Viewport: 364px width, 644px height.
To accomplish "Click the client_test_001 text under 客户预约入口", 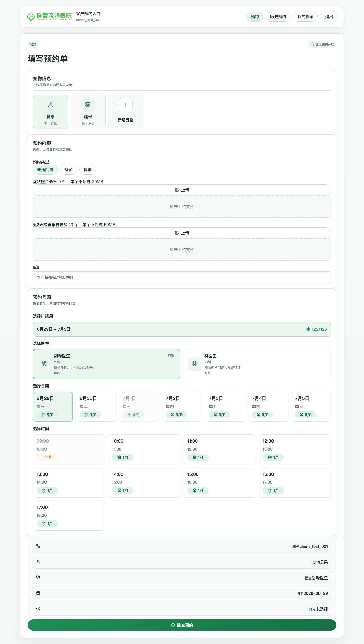I will pos(88,20).
